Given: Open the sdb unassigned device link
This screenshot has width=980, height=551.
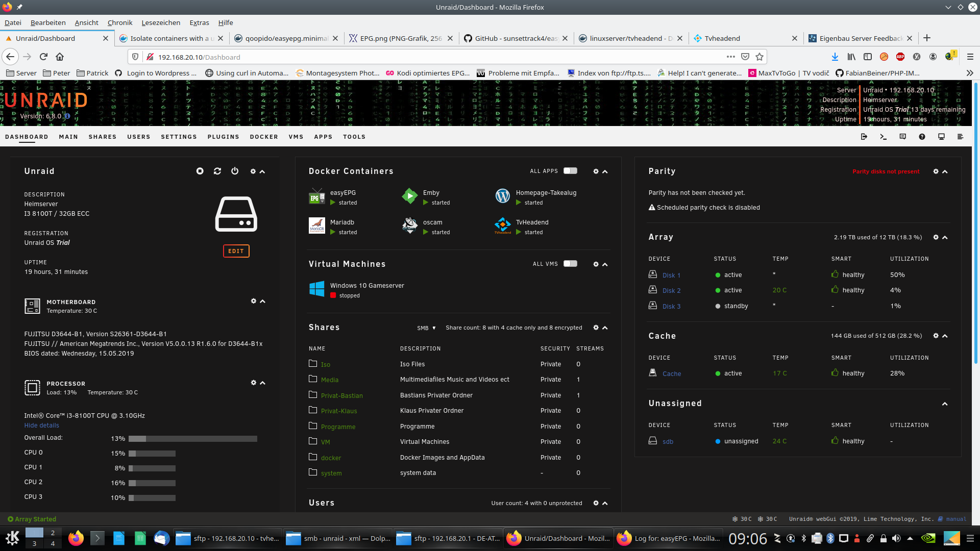Looking at the screenshot, I should (x=668, y=441).
